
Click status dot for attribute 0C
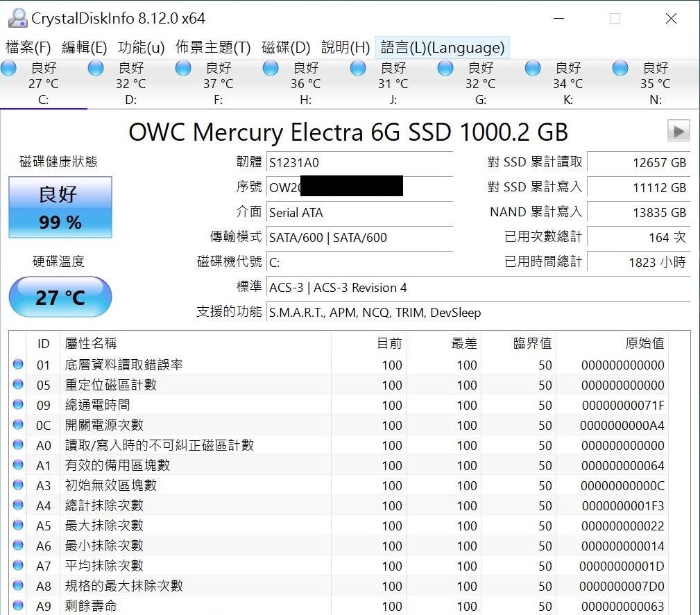18,424
